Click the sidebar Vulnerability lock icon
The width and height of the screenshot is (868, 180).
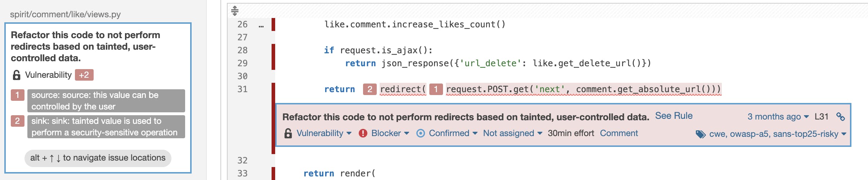[17, 75]
